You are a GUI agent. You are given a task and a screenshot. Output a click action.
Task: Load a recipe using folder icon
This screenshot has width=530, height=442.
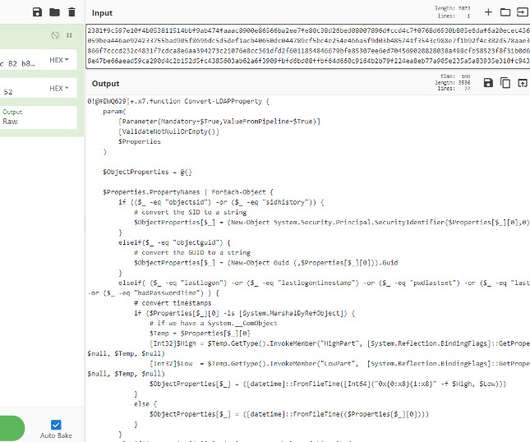(54, 12)
